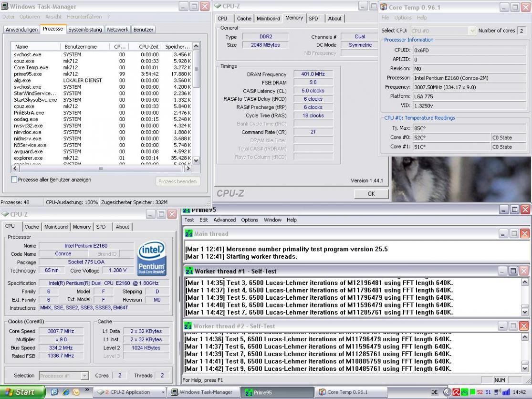Switch to the Netzwerk tab in Task-Manager

[117, 30]
